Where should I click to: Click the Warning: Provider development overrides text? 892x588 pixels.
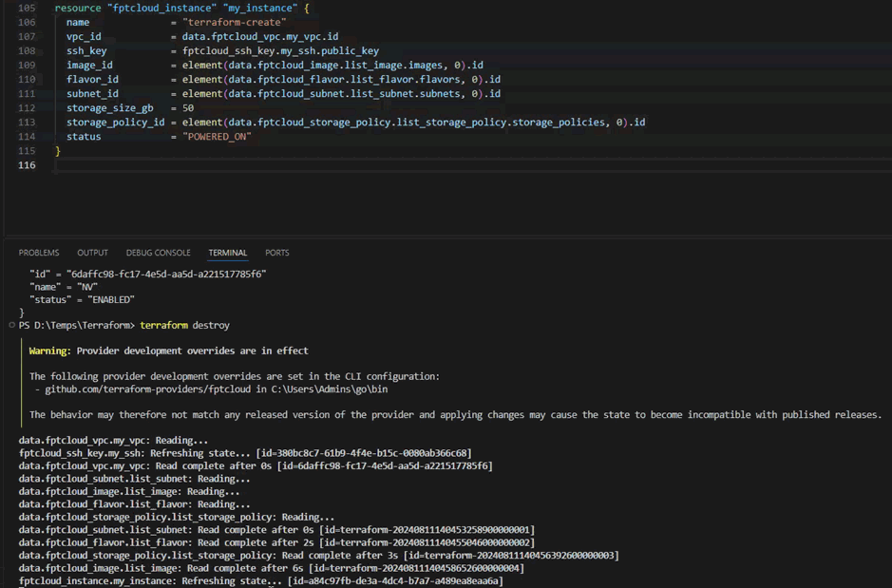click(168, 351)
